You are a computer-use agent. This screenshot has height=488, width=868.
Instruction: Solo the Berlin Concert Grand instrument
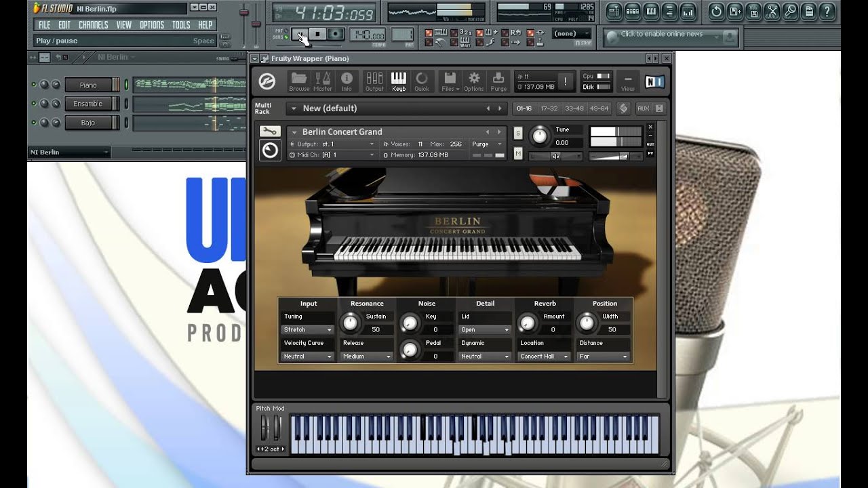pyautogui.click(x=518, y=133)
